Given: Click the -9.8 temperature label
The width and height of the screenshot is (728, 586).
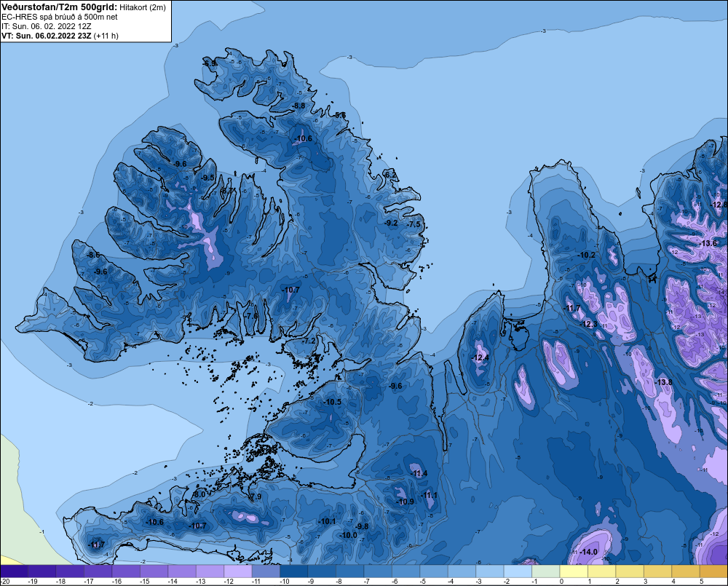Looking at the screenshot, I should 362,526.
